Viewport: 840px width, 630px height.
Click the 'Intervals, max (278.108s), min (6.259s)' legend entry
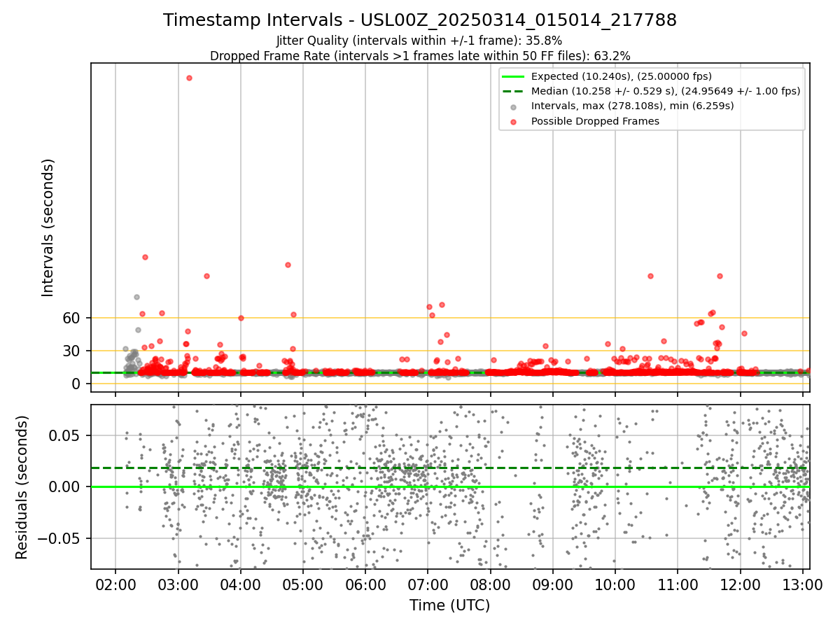pos(633,106)
